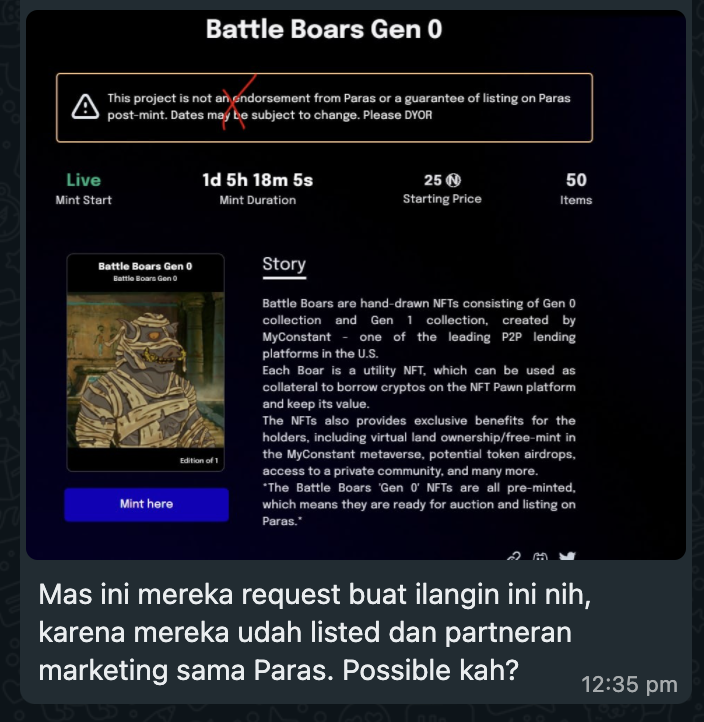Click the warning triangle icon
The image size is (704, 722).
[85, 107]
